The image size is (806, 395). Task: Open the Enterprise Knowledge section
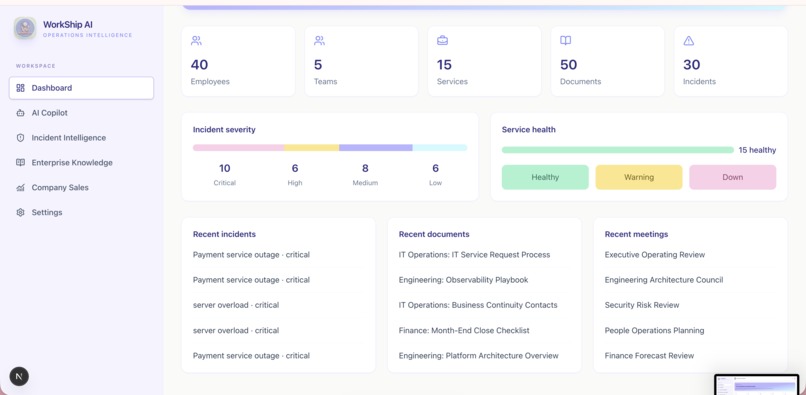pos(81,163)
